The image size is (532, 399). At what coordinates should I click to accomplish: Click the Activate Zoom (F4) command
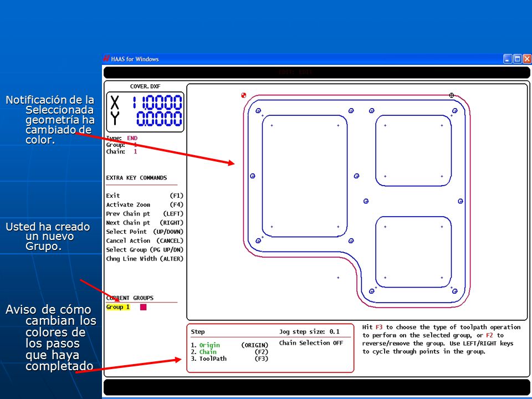(x=145, y=204)
